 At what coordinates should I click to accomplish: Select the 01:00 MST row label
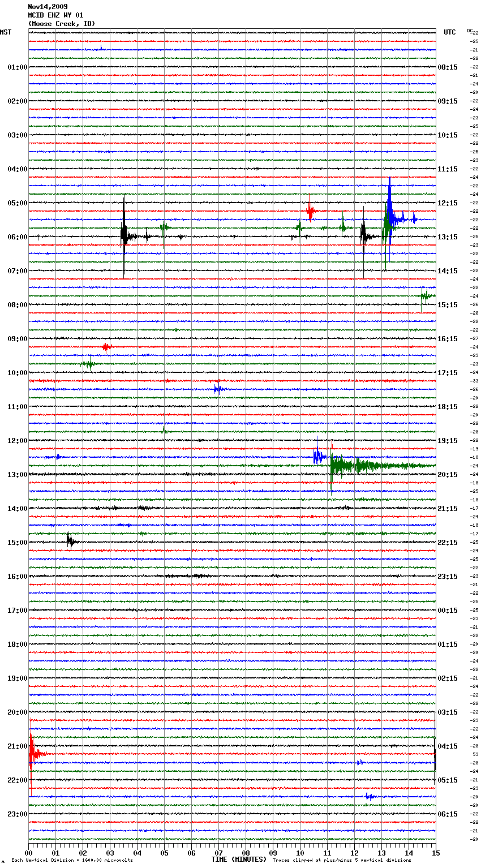tap(18, 67)
